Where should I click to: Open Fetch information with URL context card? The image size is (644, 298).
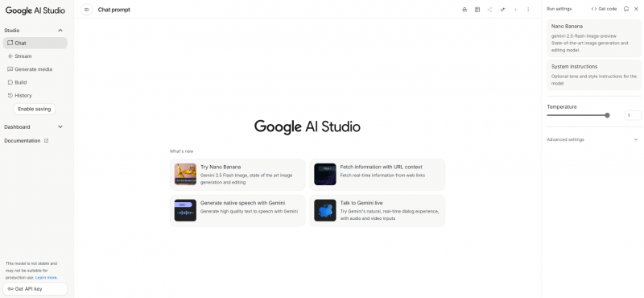click(x=377, y=174)
